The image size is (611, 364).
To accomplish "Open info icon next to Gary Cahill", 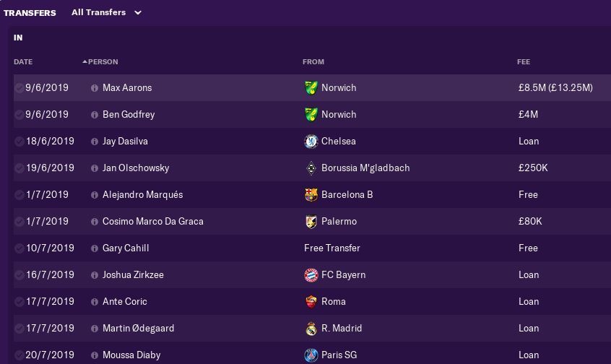I will point(95,248).
